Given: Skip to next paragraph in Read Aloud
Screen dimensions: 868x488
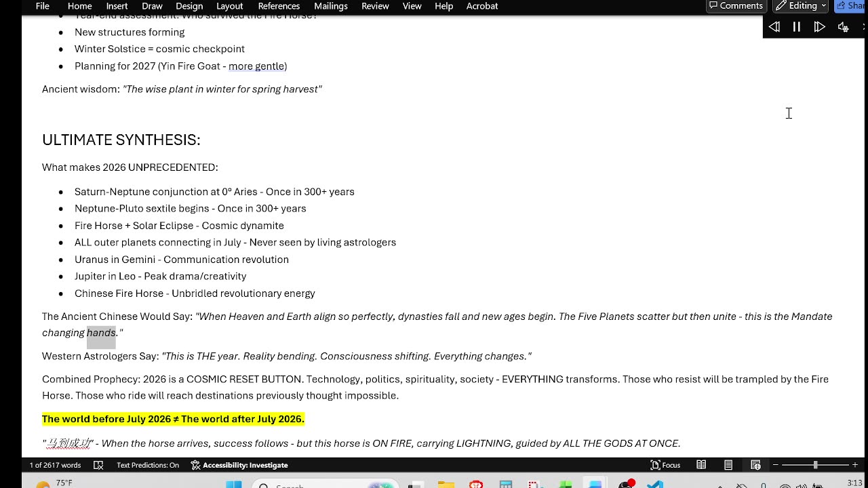Looking at the screenshot, I should coord(819,27).
